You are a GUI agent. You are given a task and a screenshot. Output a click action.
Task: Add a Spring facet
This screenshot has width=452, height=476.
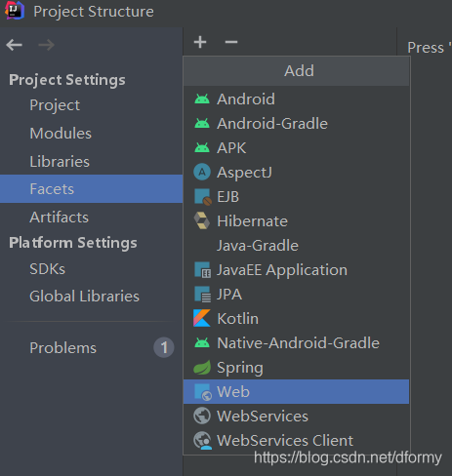coord(296,367)
